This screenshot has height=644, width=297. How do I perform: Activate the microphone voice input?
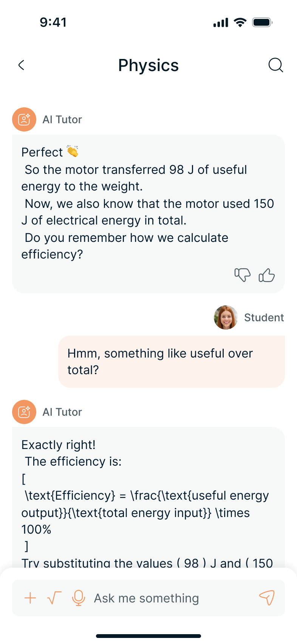click(78, 598)
